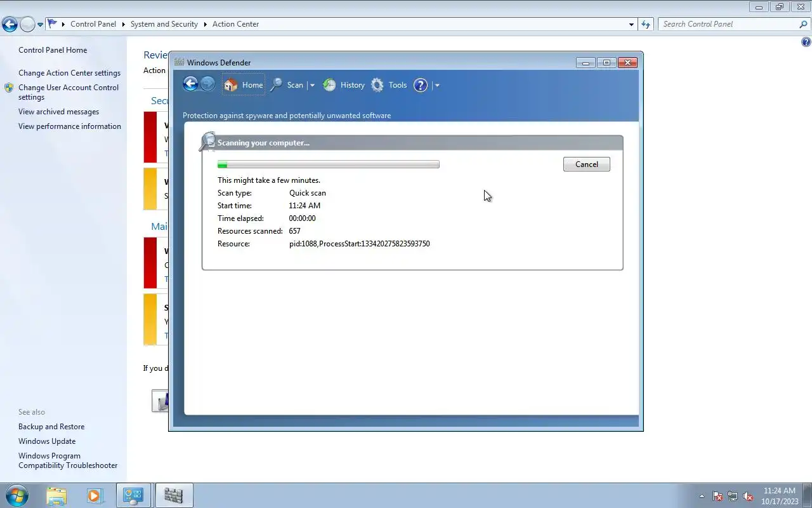Click Control Panel back button
This screenshot has height=508, width=812.
click(10, 25)
